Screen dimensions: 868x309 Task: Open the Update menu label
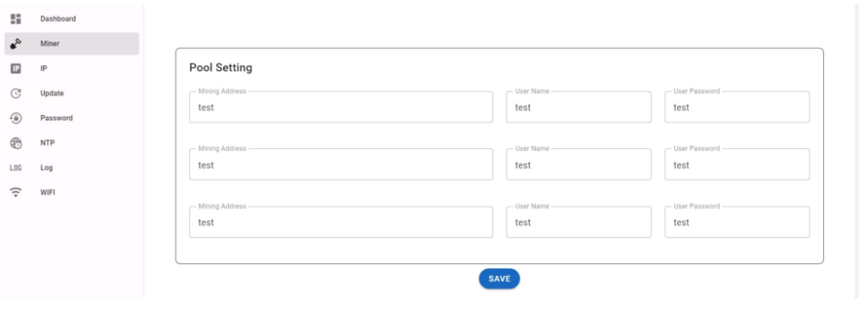[52, 93]
